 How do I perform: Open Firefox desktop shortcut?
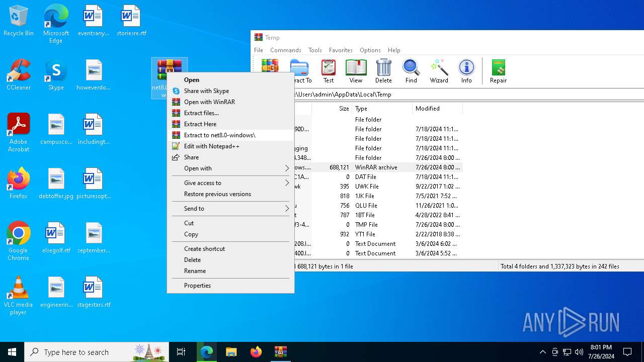pos(19,184)
